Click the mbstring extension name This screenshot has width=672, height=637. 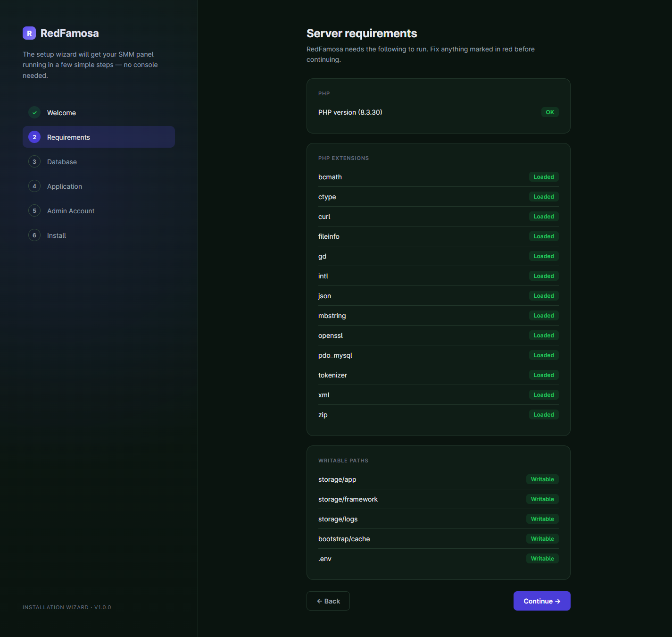[332, 316]
